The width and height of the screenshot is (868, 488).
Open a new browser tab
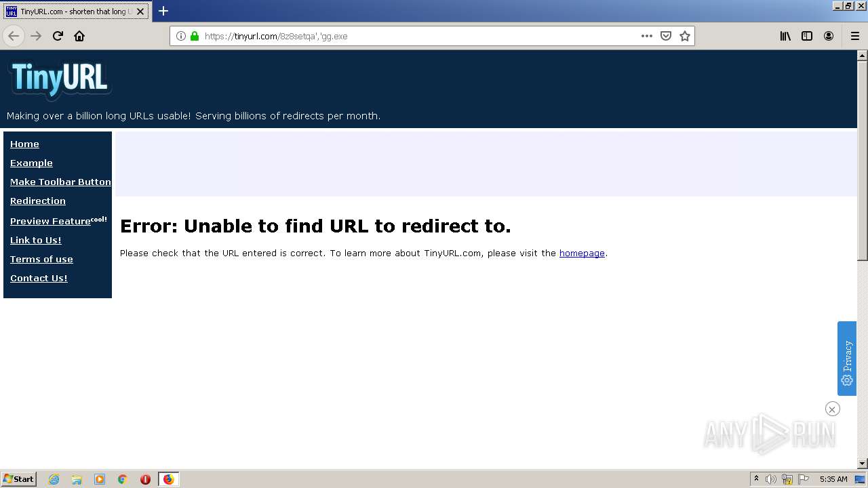[x=163, y=11]
